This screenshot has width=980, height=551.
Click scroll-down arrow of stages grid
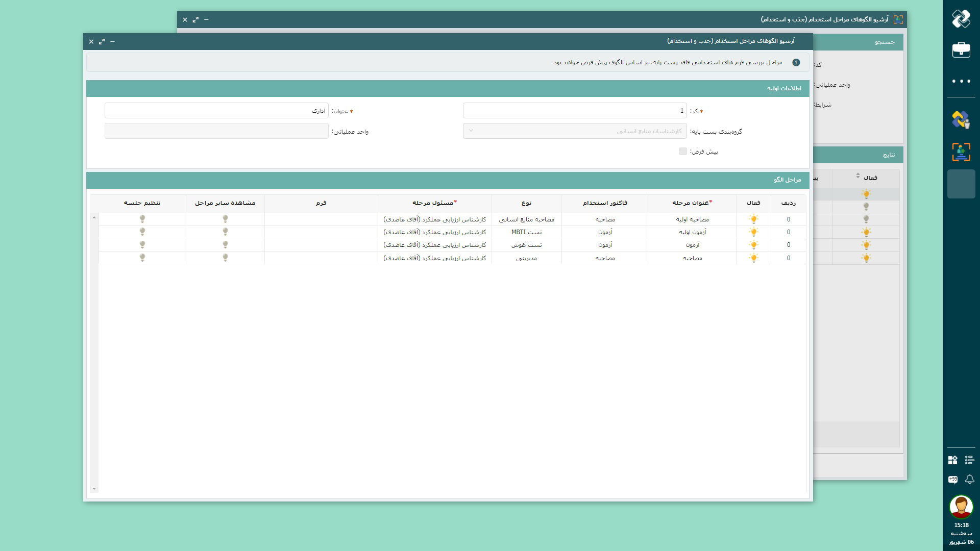[x=94, y=489]
